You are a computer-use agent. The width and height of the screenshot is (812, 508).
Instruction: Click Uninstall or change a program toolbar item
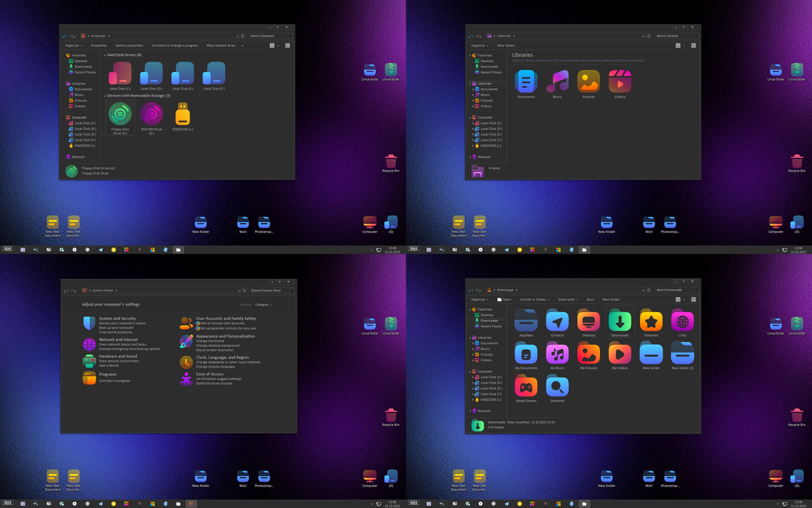[x=175, y=45]
